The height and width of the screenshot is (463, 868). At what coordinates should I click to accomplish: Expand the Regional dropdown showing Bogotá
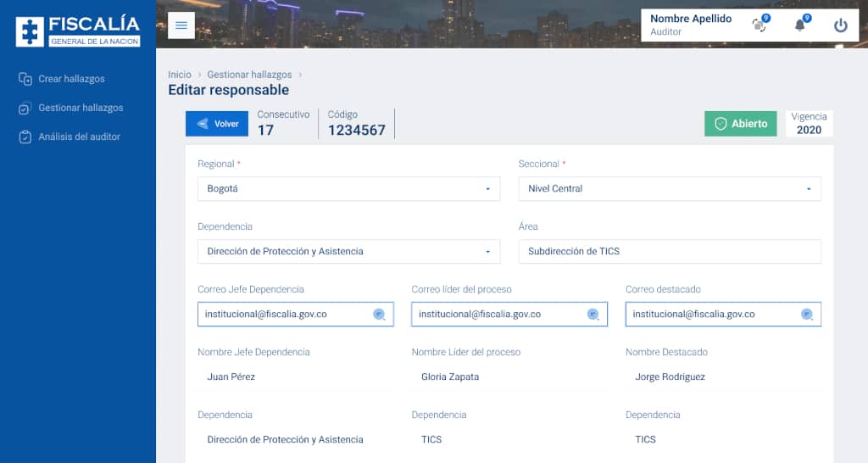coord(348,188)
